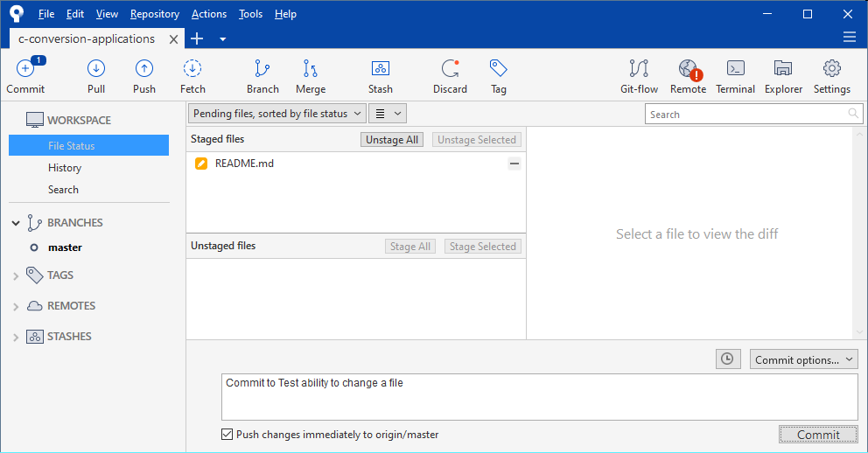
Task: Click the Fetch toolbar icon
Action: coord(192,68)
